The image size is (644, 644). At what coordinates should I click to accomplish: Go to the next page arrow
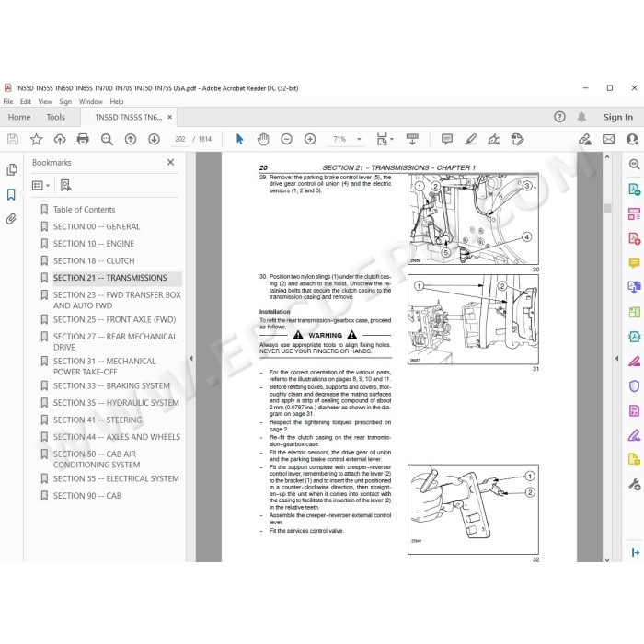point(154,139)
